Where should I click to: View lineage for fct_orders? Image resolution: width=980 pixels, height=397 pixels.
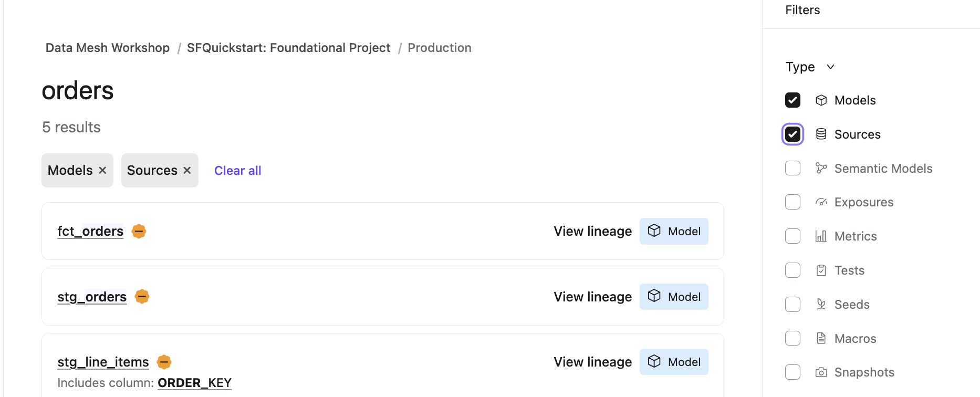coord(592,231)
